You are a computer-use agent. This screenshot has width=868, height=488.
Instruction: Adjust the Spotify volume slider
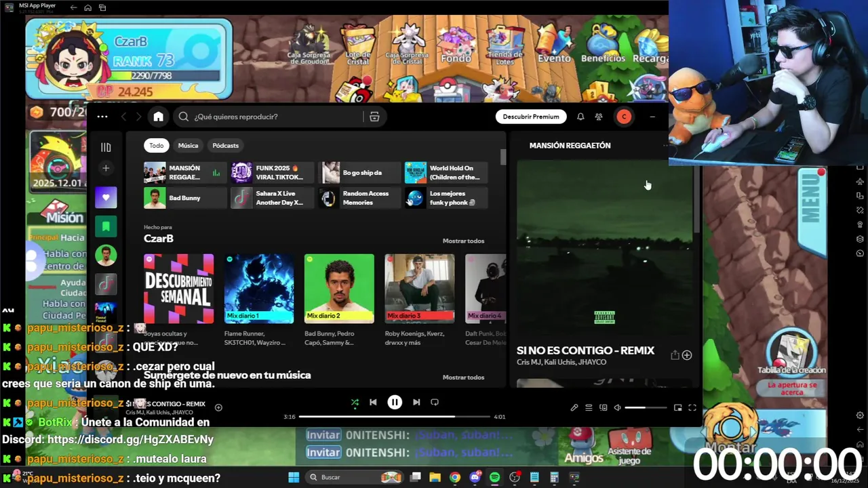click(646, 407)
